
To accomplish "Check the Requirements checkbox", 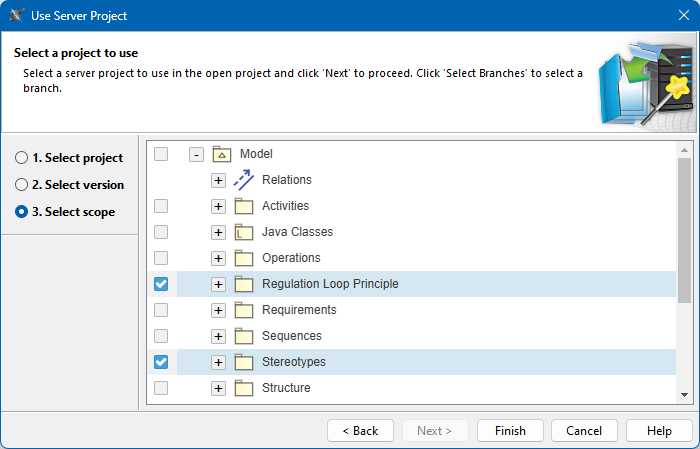I will (161, 310).
